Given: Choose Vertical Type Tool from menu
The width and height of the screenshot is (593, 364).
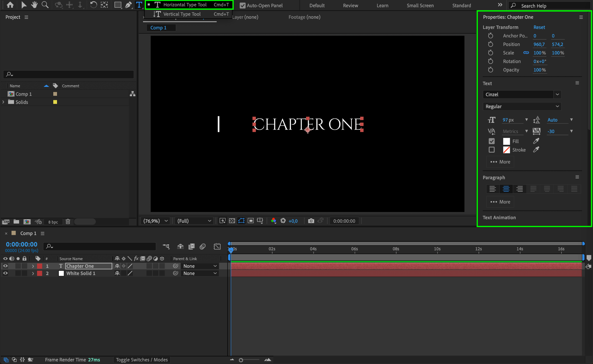Looking at the screenshot, I should 182,14.
